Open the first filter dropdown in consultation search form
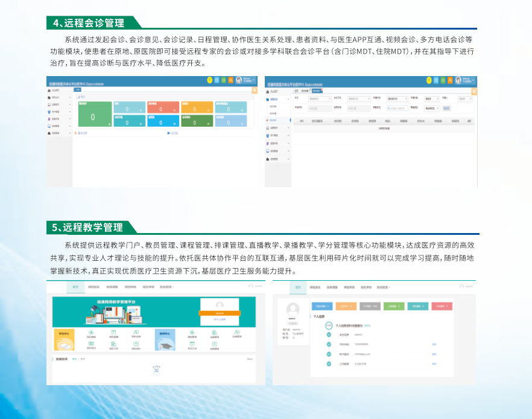532x419 pixels. [319, 98]
